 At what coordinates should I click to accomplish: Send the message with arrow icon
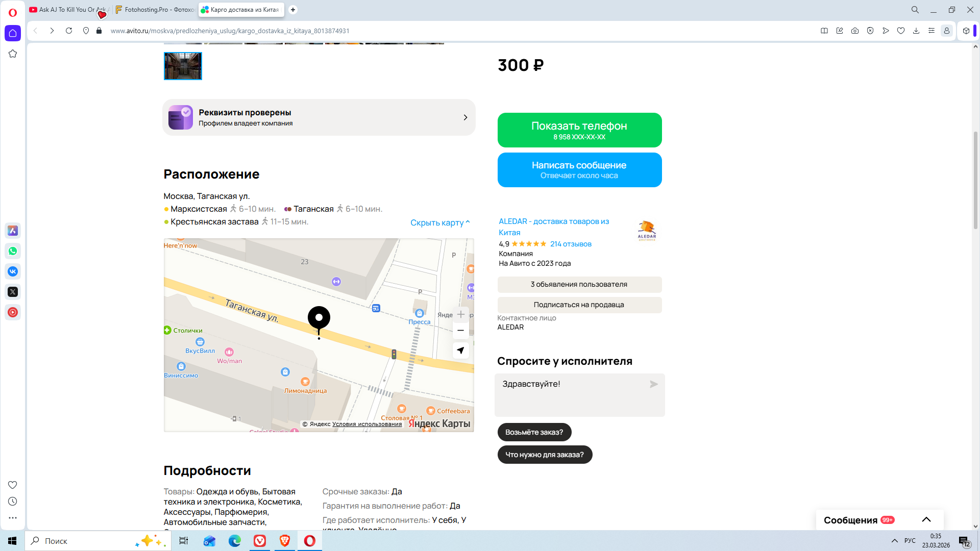(x=653, y=384)
